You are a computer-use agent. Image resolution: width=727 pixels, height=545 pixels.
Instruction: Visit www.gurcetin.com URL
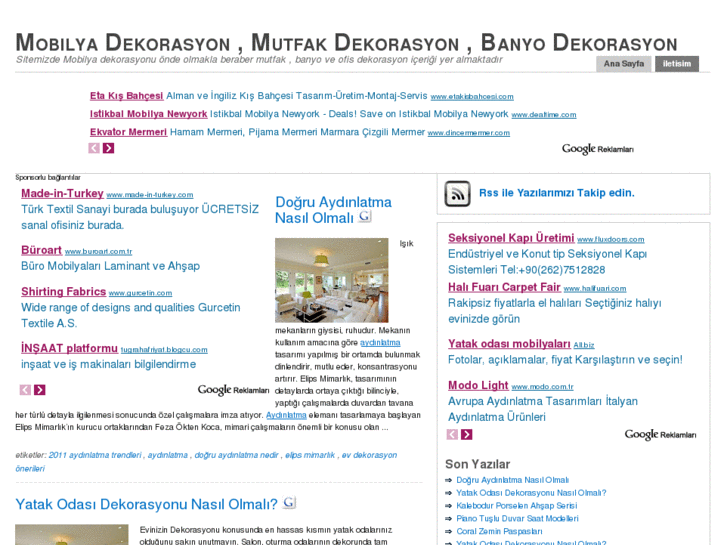(140, 293)
